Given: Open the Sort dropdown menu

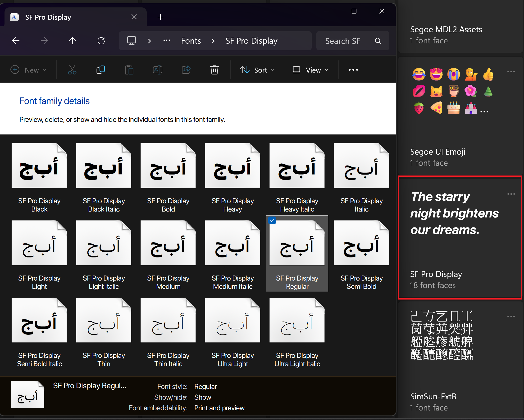Looking at the screenshot, I should (x=257, y=70).
